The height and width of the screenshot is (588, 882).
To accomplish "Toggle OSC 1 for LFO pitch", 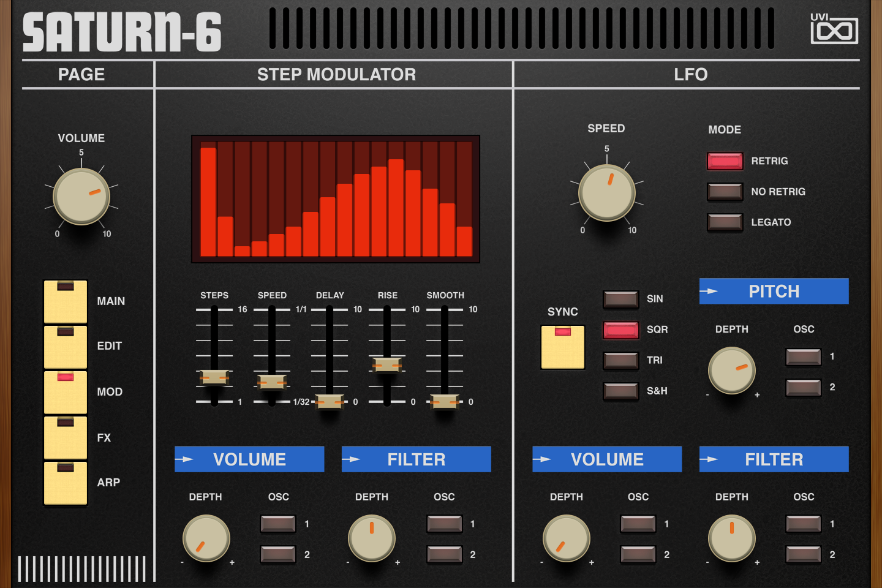I will (x=804, y=356).
